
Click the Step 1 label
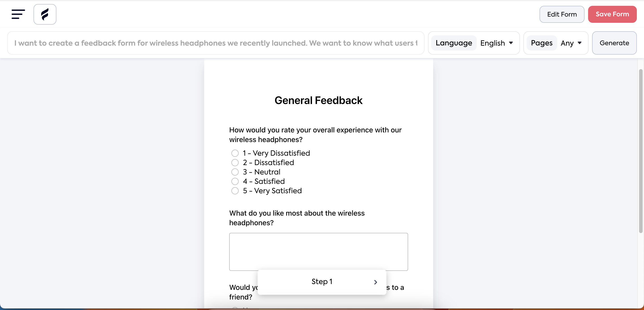(322, 282)
